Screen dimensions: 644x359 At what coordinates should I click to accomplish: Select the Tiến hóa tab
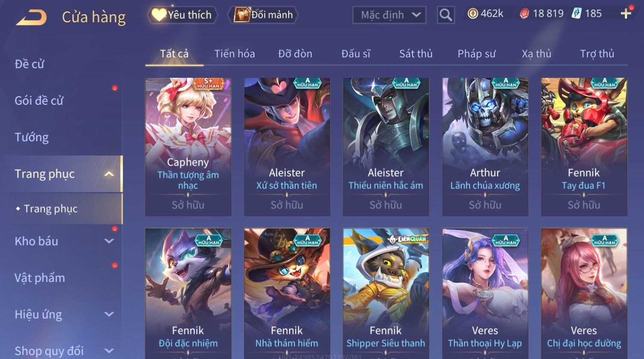click(234, 54)
